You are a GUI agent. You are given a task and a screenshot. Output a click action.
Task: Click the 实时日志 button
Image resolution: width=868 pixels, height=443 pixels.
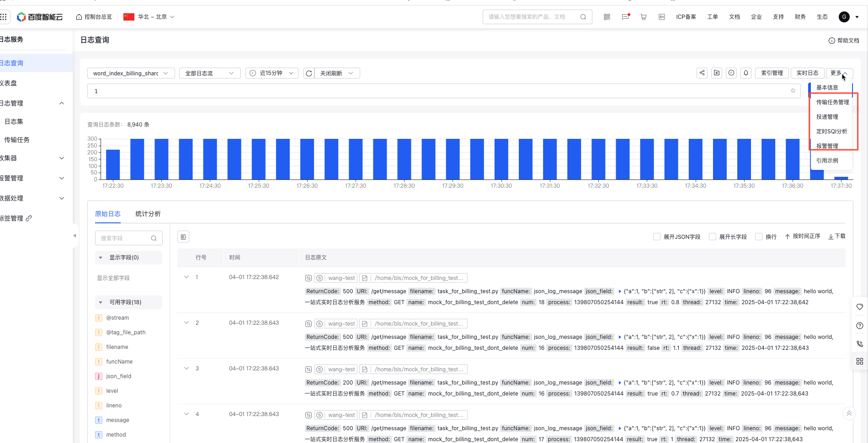click(x=808, y=73)
